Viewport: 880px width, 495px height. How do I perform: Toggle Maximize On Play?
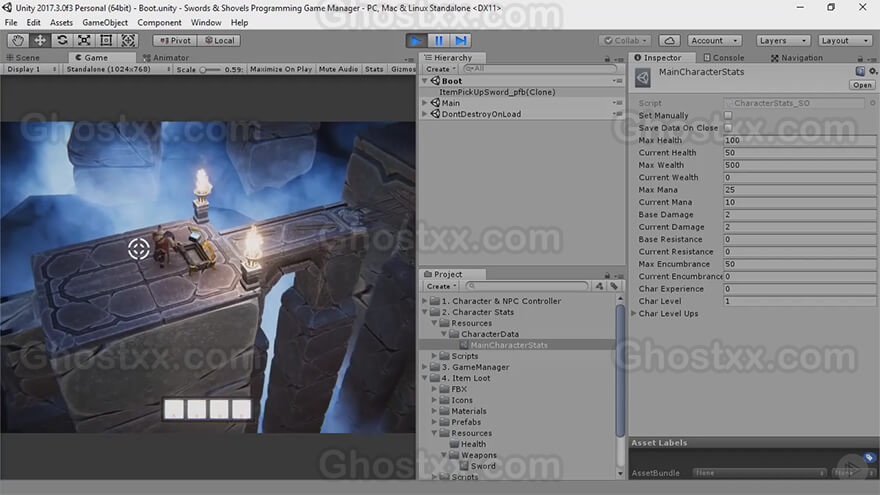[x=281, y=69]
